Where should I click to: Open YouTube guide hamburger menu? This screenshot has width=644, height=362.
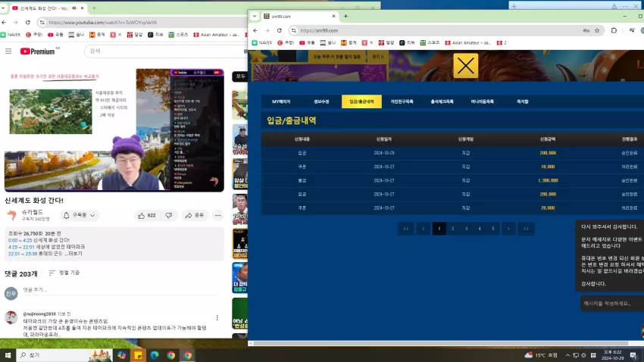coord(8,51)
